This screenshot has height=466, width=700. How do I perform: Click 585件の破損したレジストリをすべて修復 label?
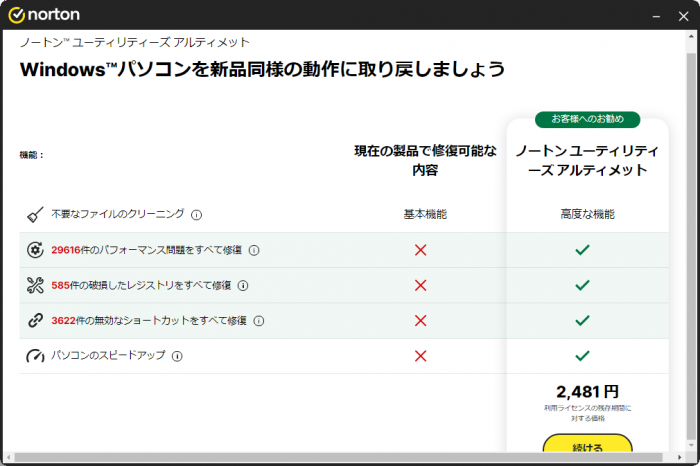[x=141, y=285]
